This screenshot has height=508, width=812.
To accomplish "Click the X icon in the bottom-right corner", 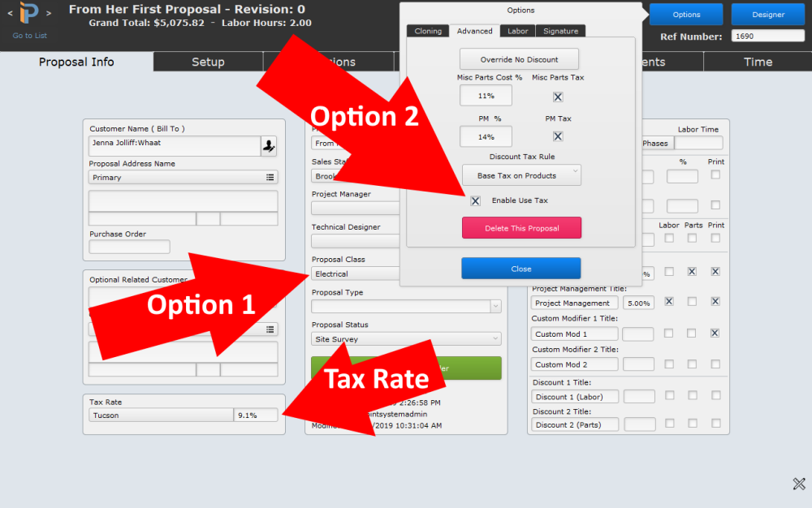I will click(x=798, y=484).
